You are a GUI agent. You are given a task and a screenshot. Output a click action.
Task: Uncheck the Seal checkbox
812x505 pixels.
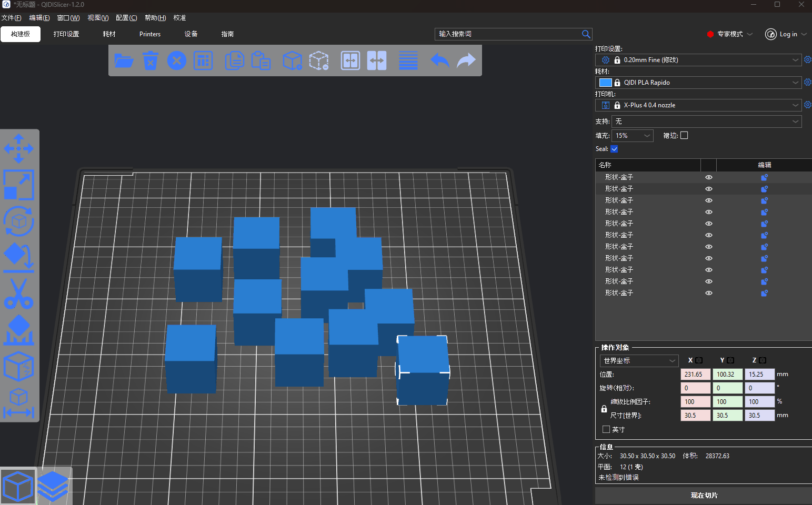(614, 149)
